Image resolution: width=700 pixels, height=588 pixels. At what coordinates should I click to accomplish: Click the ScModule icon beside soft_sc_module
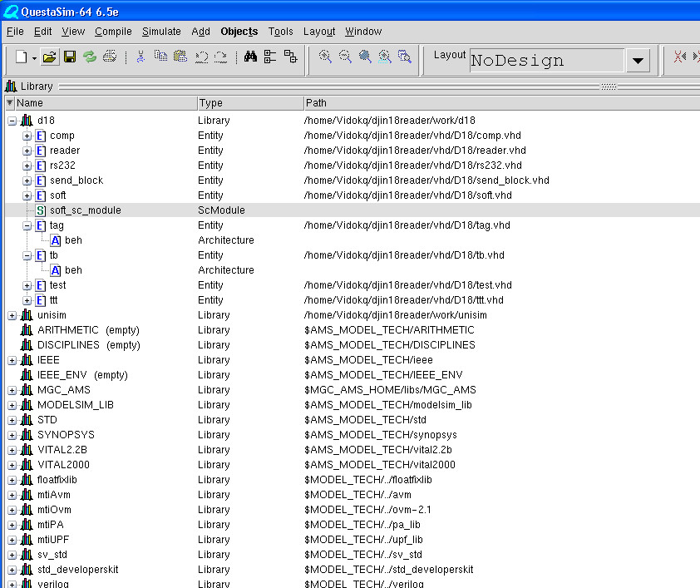click(x=41, y=210)
